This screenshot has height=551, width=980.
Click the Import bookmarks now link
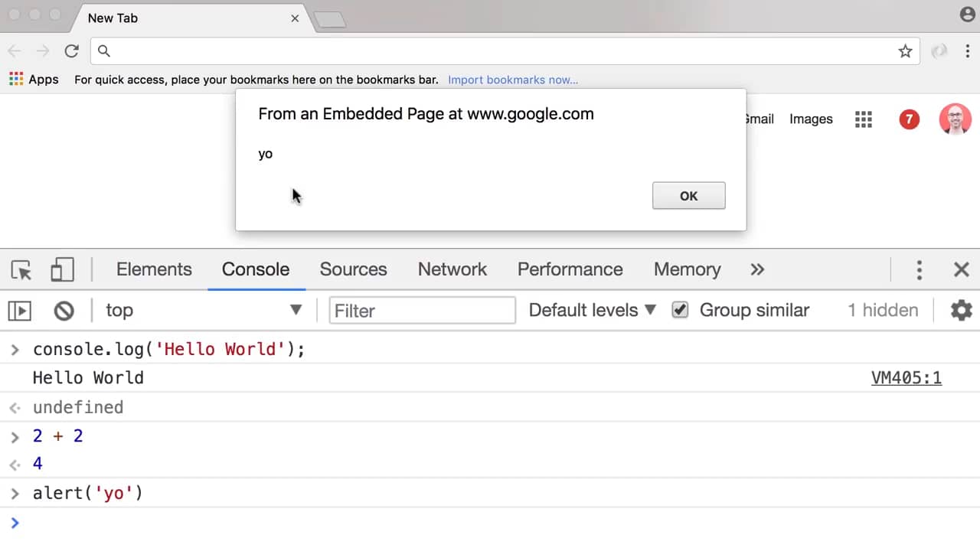tap(513, 80)
